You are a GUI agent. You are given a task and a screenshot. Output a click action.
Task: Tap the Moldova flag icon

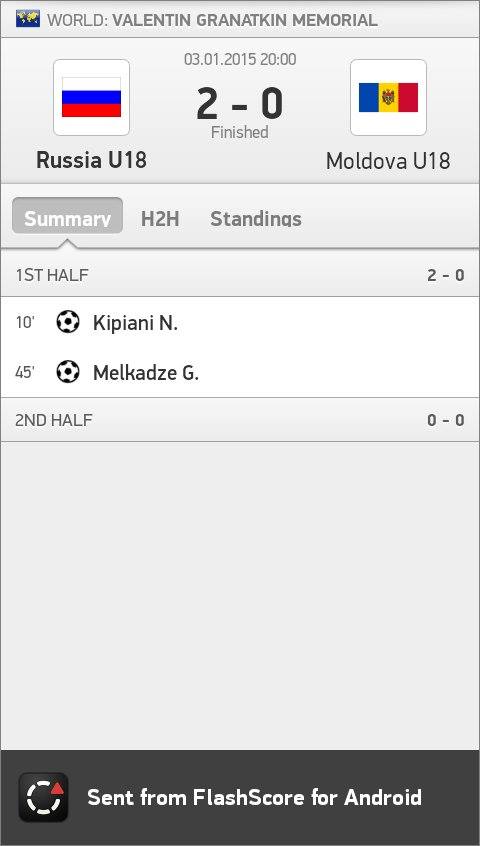[388, 97]
